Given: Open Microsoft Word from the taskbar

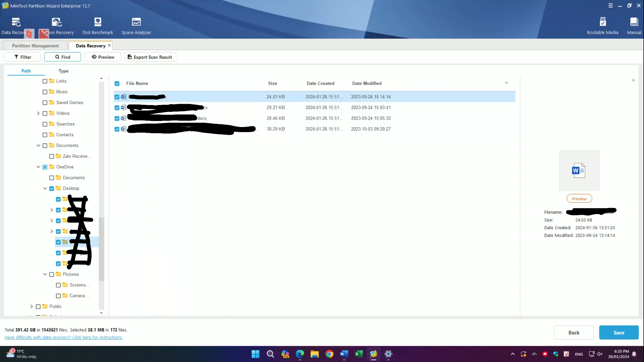Looking at the screenshot, I should coord(344,354).
